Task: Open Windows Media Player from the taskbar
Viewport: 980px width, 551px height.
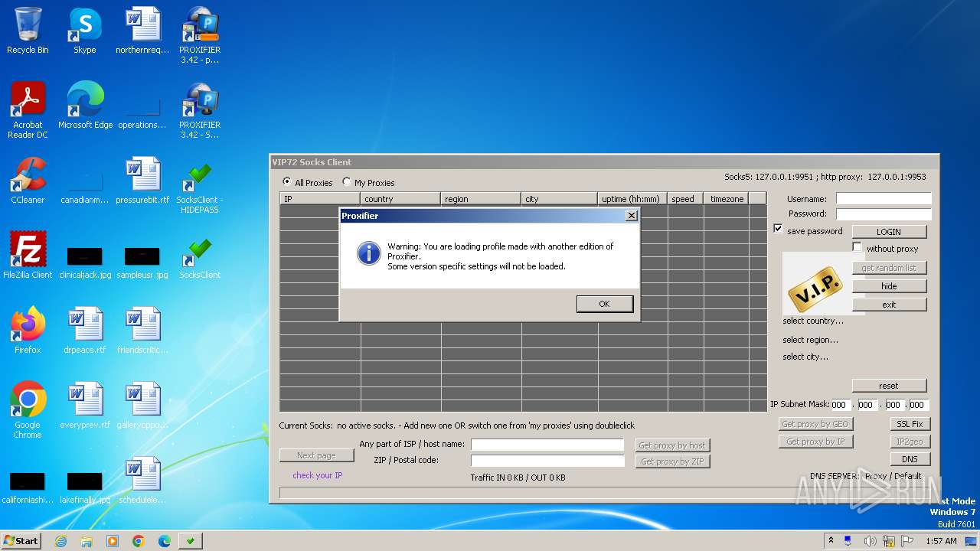Action: pyautogui.click(x=113, y=541)
